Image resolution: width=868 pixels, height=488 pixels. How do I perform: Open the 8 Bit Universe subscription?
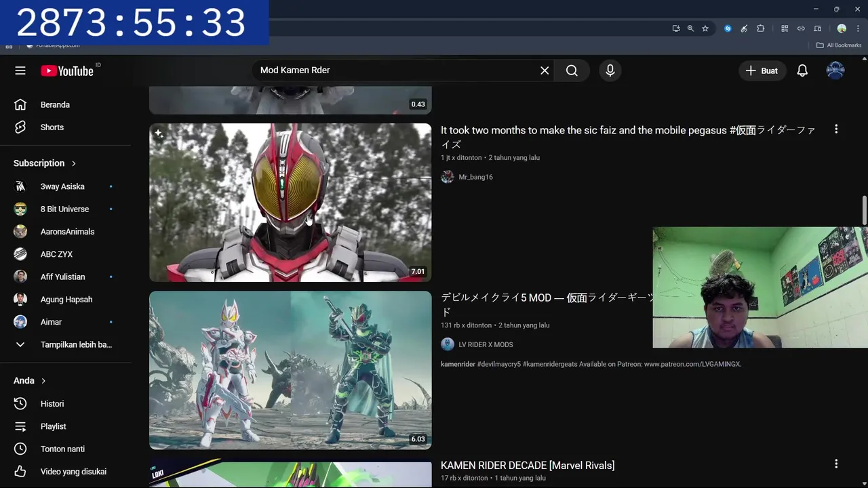click(x=65, y=209)
